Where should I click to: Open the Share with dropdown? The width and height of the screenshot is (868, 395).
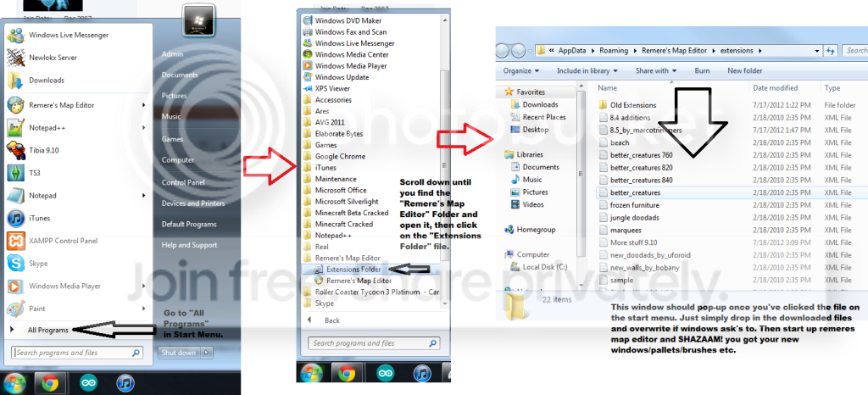coord(656,71)
